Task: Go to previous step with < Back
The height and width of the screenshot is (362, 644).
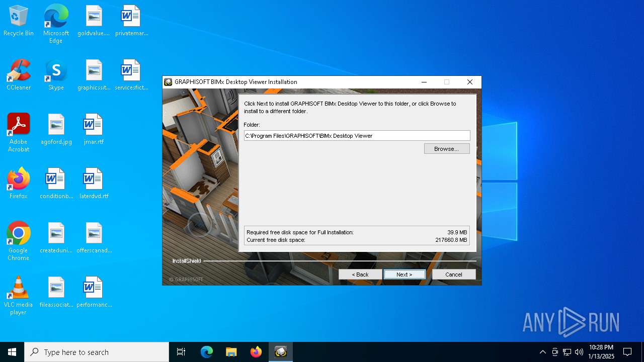Action: coord(360,275)
